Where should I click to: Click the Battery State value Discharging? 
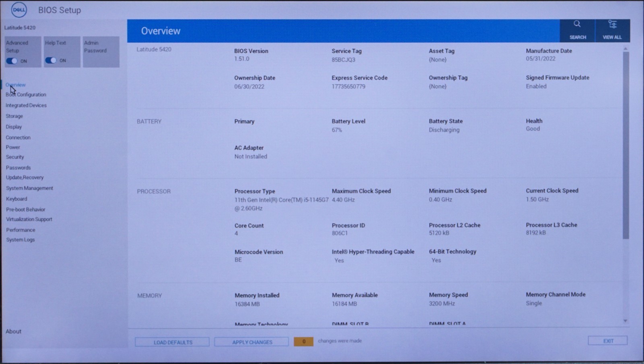point(444,130)
